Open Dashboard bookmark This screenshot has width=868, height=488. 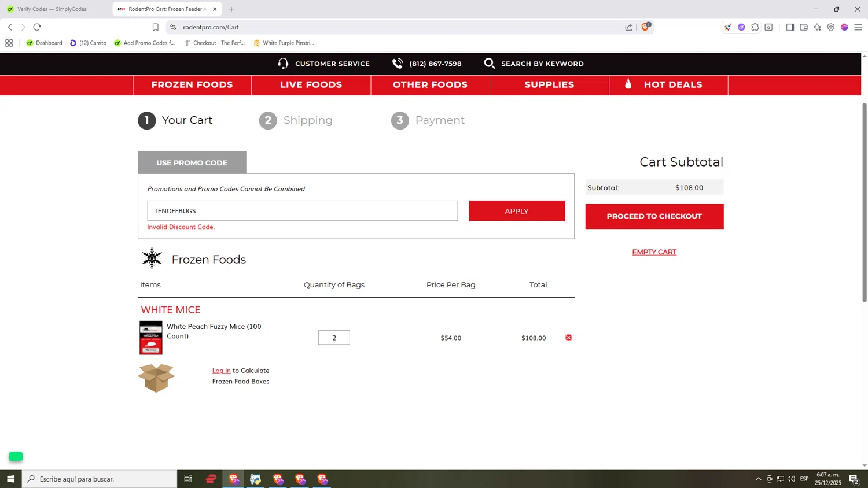45,43
